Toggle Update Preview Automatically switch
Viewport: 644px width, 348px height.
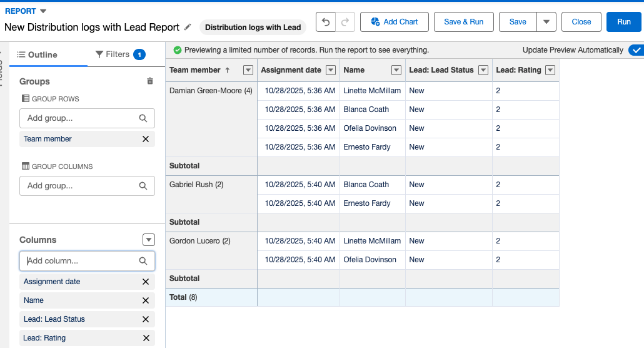coord(636,50)
